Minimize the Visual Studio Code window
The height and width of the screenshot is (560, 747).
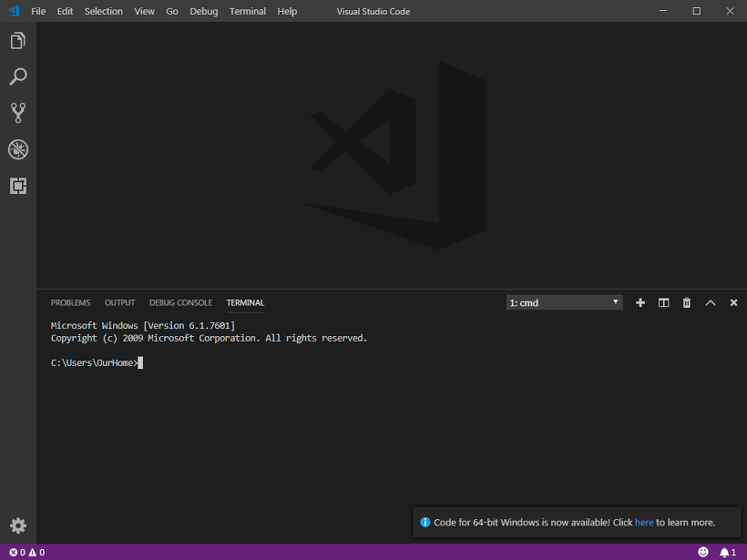pos(663,11)
